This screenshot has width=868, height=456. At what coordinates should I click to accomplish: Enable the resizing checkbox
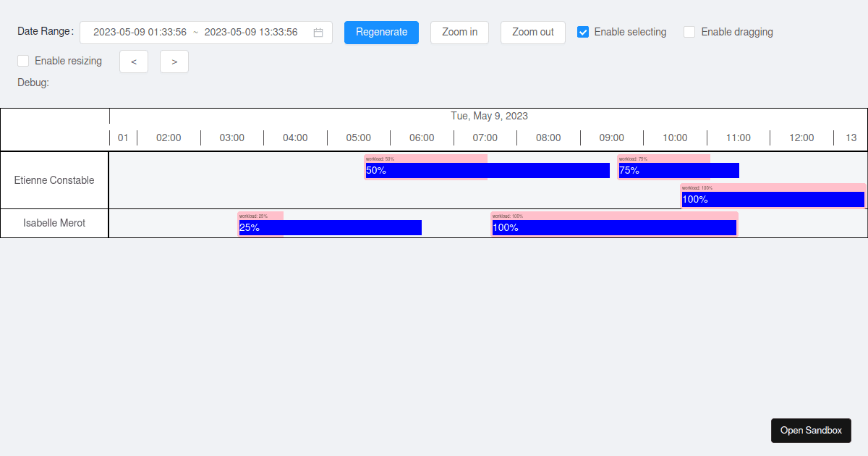coord(22,61)
